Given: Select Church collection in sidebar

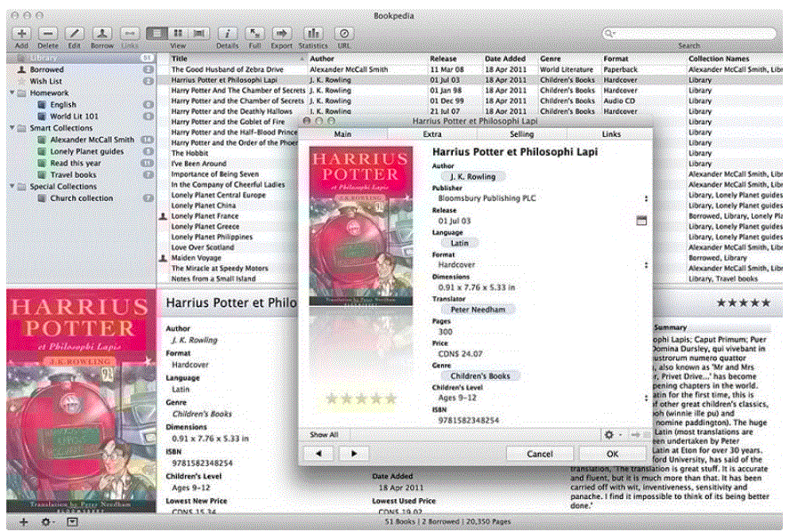Looking at the screenshot, I should pos(82,198).
